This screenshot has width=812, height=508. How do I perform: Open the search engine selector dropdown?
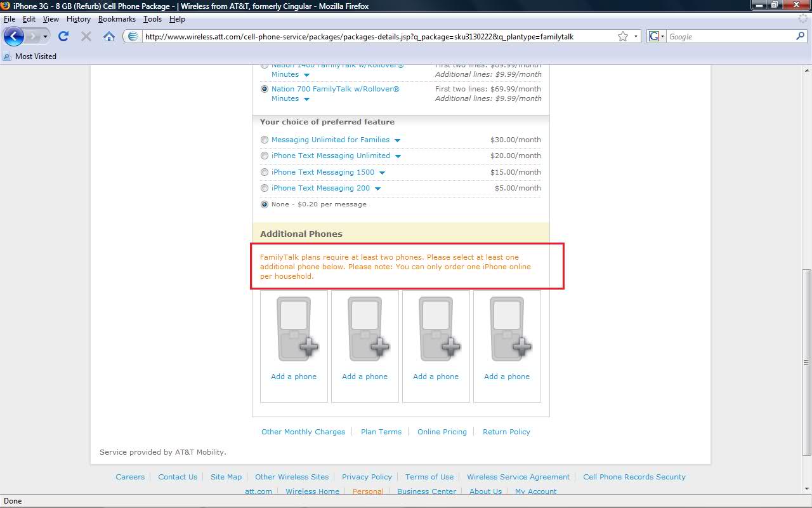663,36
